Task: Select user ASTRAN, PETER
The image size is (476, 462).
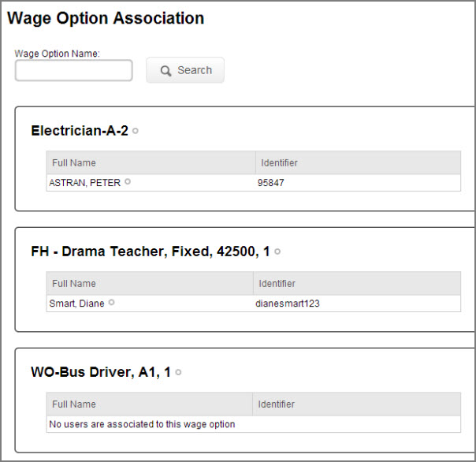Action: point(84,182)
